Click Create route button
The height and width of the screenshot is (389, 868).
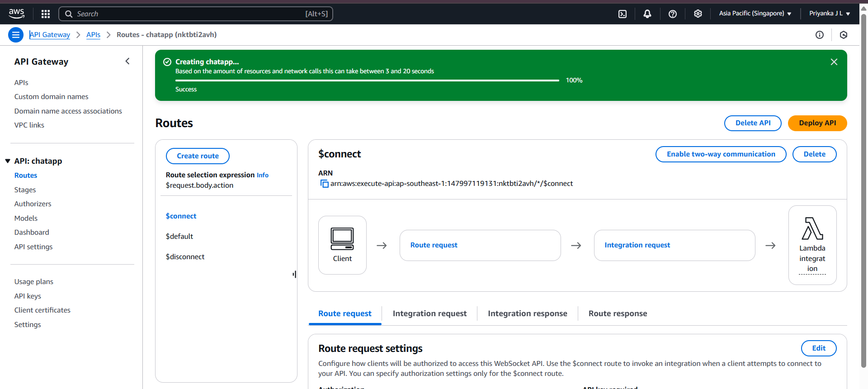[x=198, y=156]
